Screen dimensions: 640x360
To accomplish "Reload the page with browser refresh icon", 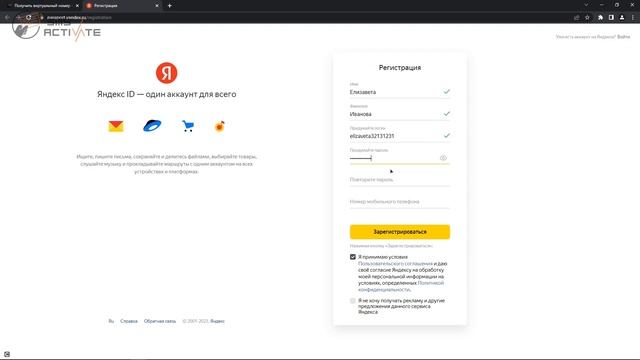I will click(29, 18).
